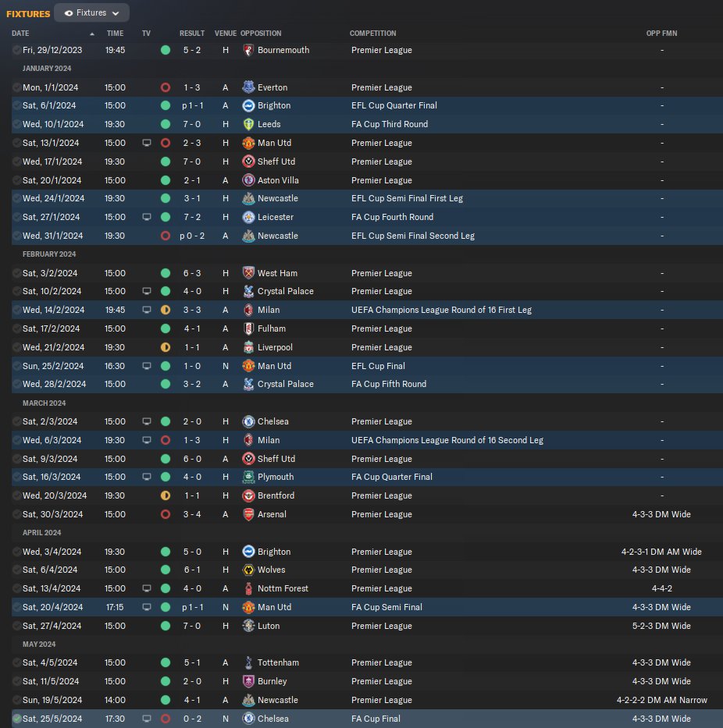Click Sheff Utd badge in 17/1/2024 row
Image resolution: width=723 pixels, height=728 pixels.
(248, 162)
